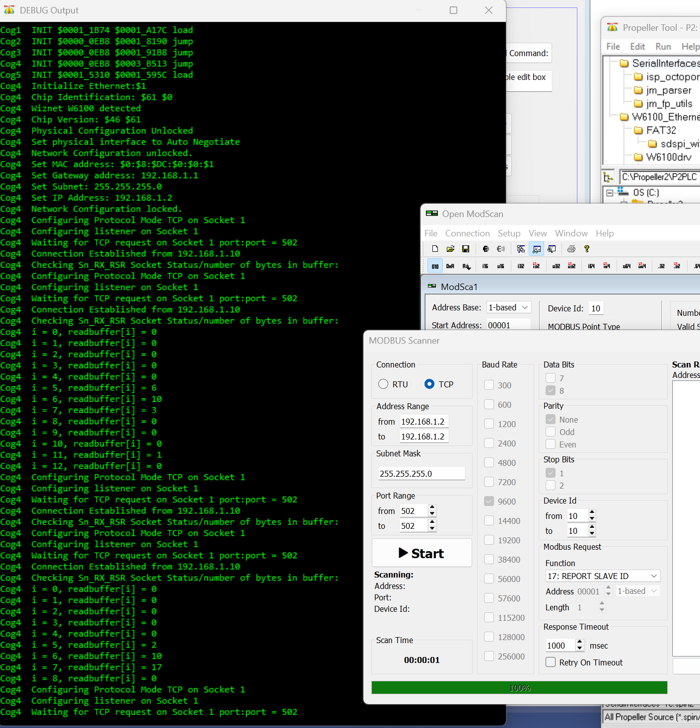
Task: Check the 19200 baud rate checkbox
Action: coord(489,540)
